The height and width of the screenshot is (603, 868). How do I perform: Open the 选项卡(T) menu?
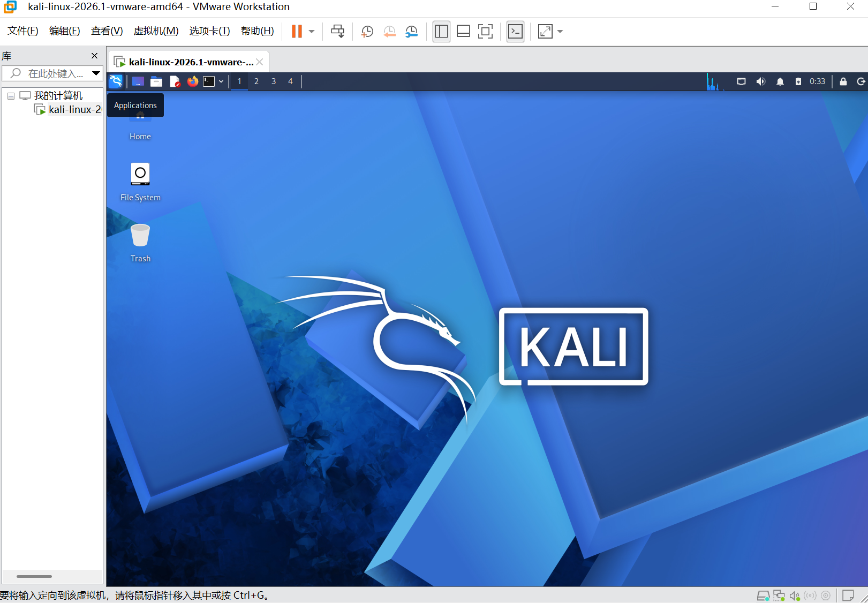click(x=210, y=31)
